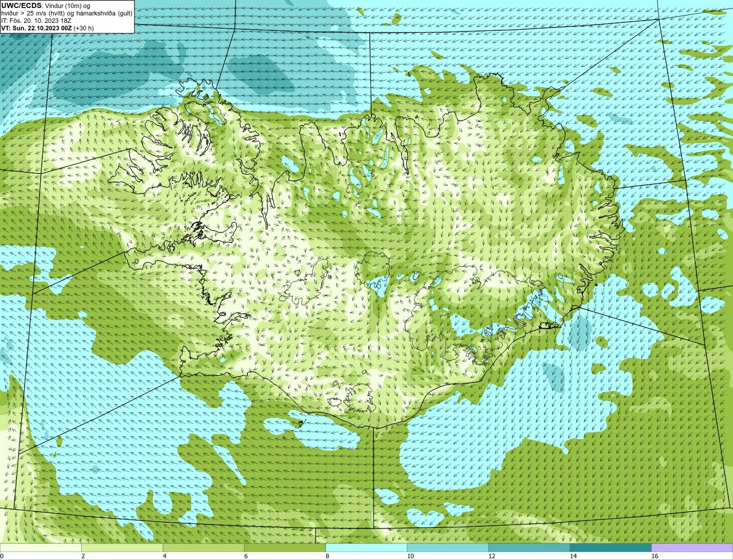Viewport: 733px width, 560px height.
Task: Click the 12–14 m/s teal legend swatch
Action: tap(529, 548)
